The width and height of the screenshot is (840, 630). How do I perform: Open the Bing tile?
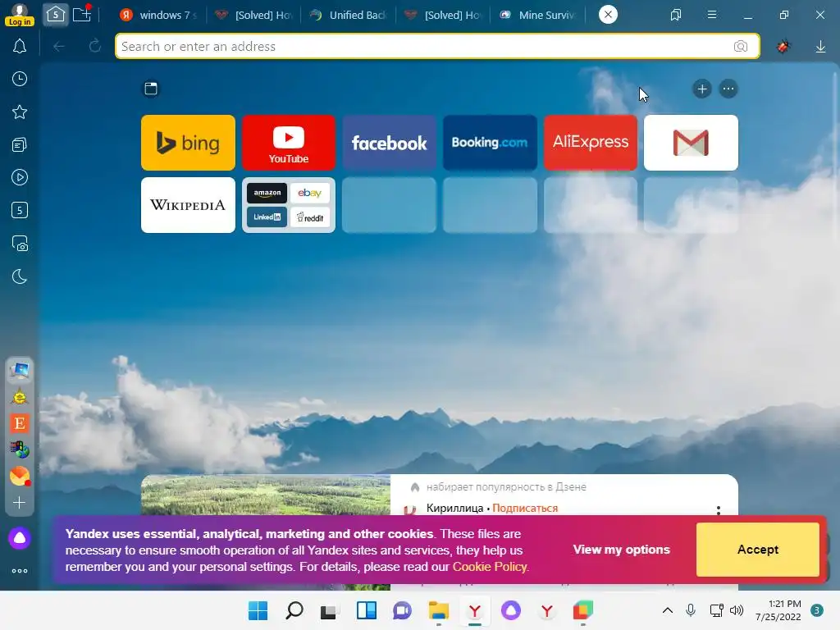point(188,143)
